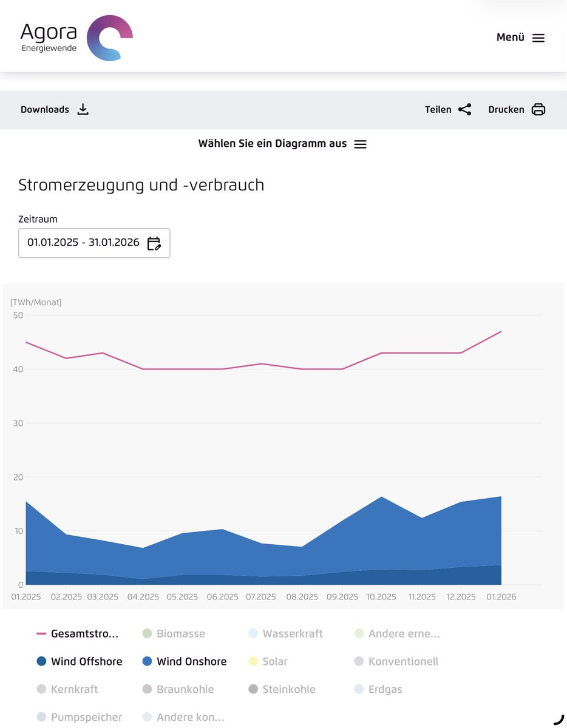Click the [TWh/Monat] axis unit label
The image size is (567, 728).
click(36, 302)
